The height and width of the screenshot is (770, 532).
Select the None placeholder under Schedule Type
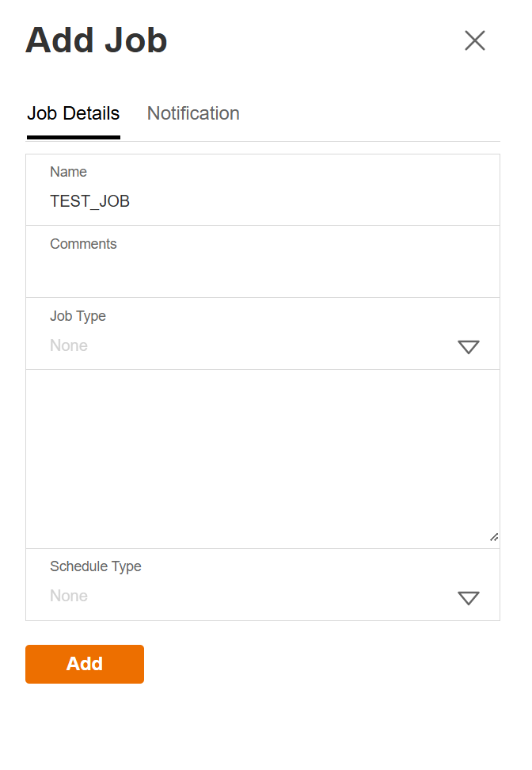[69, 596]
